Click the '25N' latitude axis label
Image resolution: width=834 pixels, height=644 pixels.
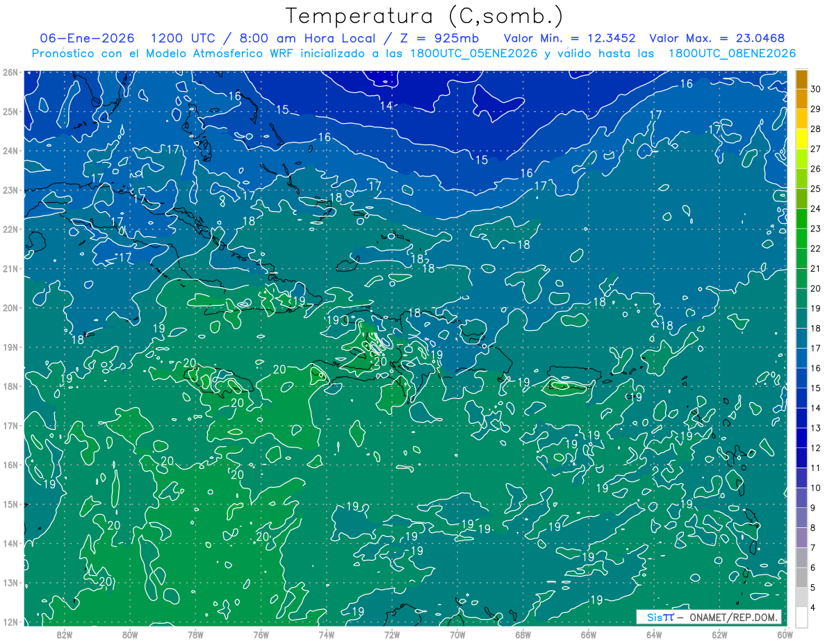tap(10, 111)
